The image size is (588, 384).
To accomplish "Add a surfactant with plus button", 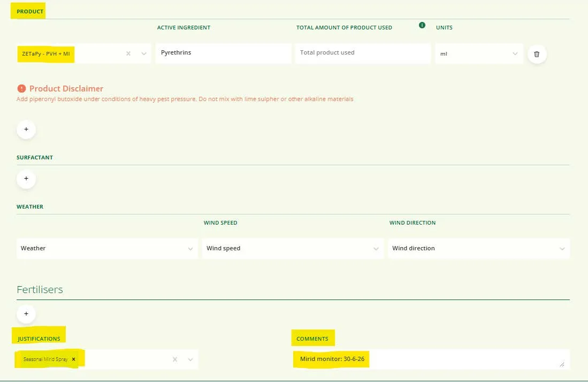I will pyautogui.click(x=26, y=179).
